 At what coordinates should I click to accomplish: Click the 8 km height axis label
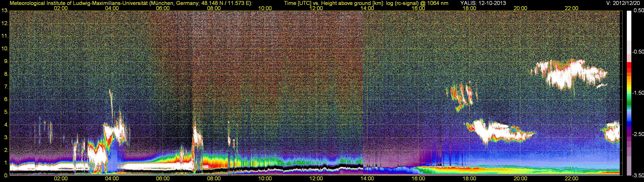coord(6,74)
